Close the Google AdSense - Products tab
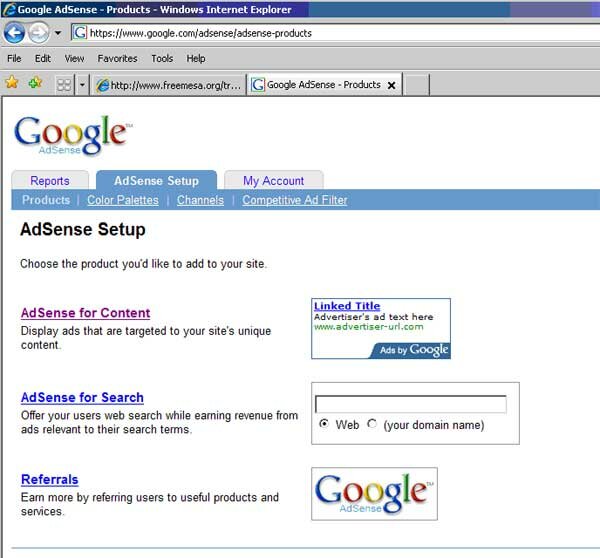This screenshot has width=600, height=558. coord(391,85)
